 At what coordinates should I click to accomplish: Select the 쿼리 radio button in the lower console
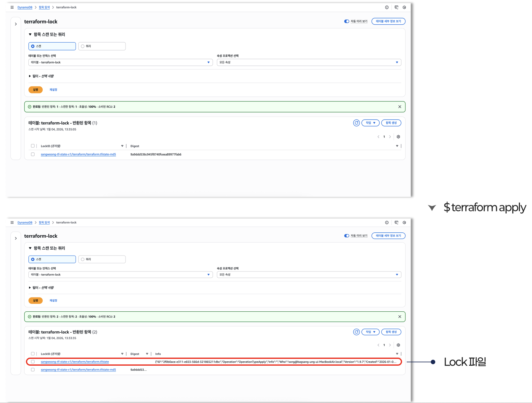[x=83, y=260]
